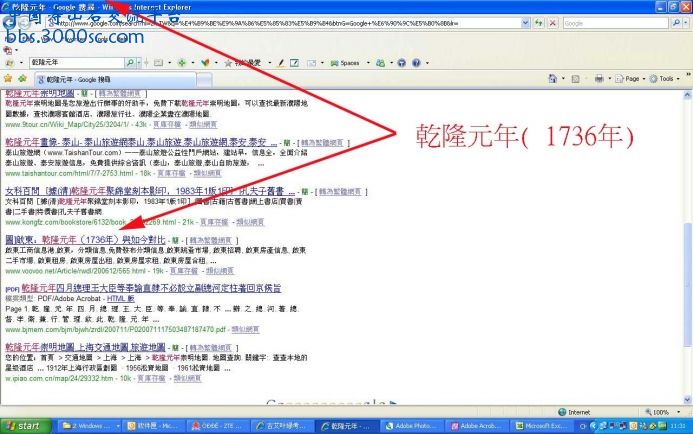
Task: Click the mail envelope icon in the Live toolbar
Action: pyautogui.click(x=311, y=63)
